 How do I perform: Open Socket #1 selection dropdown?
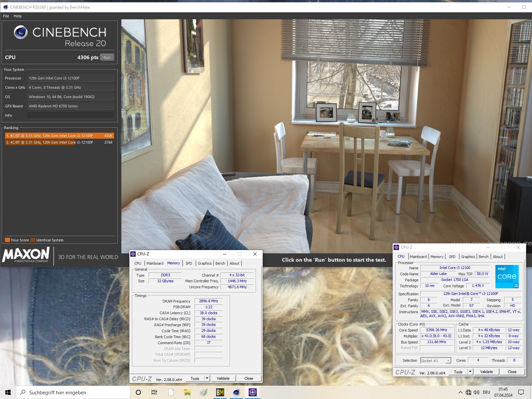tap(436, 360)
